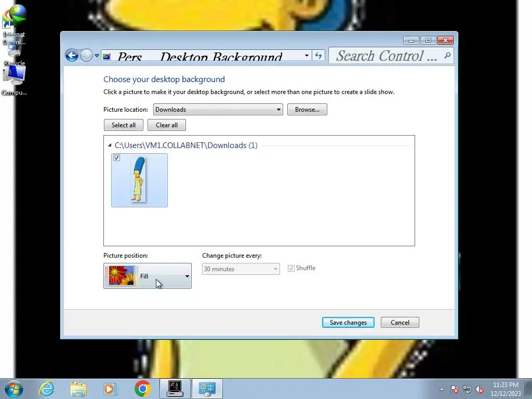Image resolution: width=532 pixels, height=399 pixels.
Task: Open Internet Explorer from the taskbar
Action: 46,389
